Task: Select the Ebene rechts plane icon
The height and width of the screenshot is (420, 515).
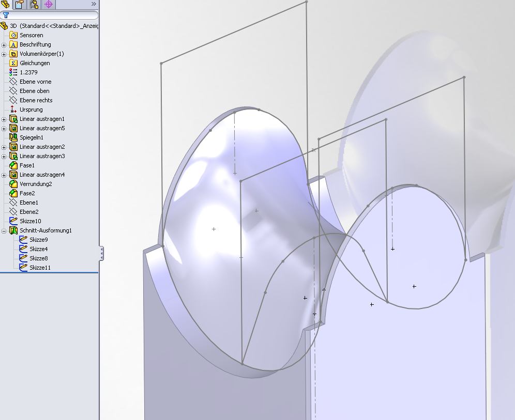Action: tap(13, 100)
